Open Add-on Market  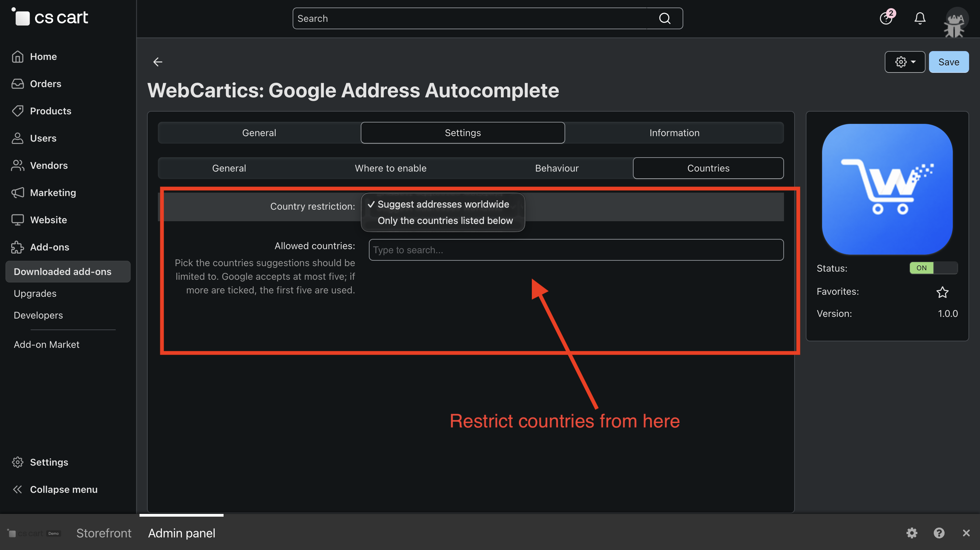46,344
